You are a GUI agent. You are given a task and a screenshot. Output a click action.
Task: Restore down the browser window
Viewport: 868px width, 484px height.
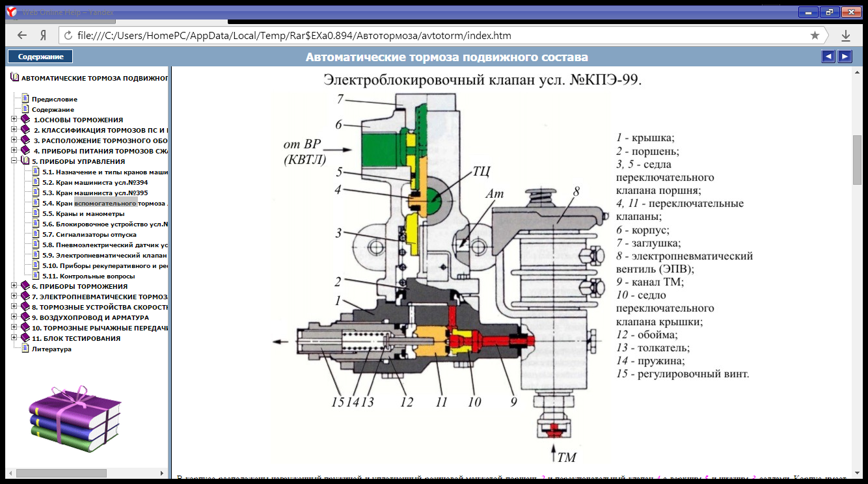(x=830, y=12)
